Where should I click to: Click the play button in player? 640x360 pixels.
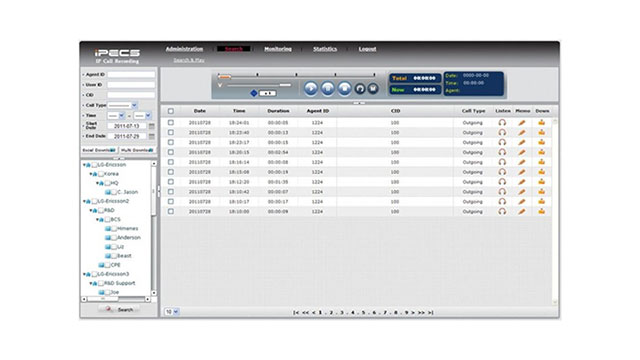coord(311,89)
